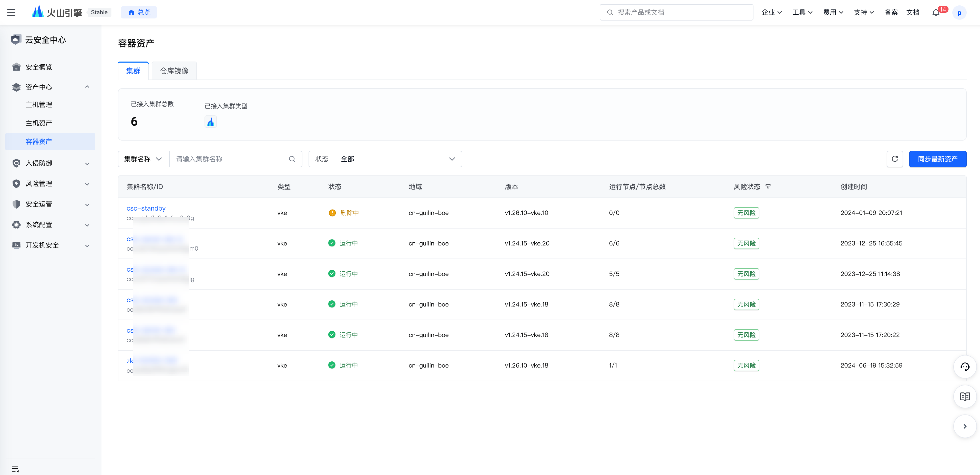This screenshot has height=475, width=980.
Task: Open the csc-standby cluster link
Action: 146,208
